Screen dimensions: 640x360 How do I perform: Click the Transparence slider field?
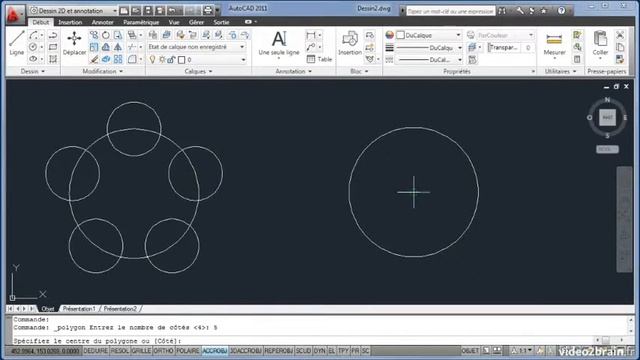(x=511, y=48)
